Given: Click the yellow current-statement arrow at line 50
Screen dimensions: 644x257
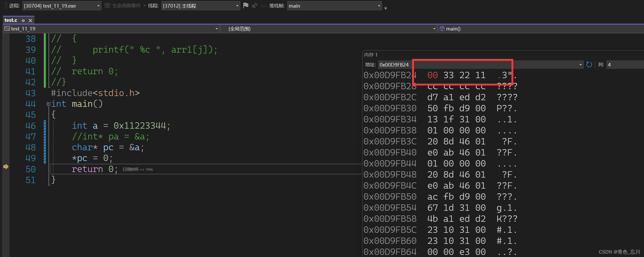Looking at the screenshot, I should point(6,167).
